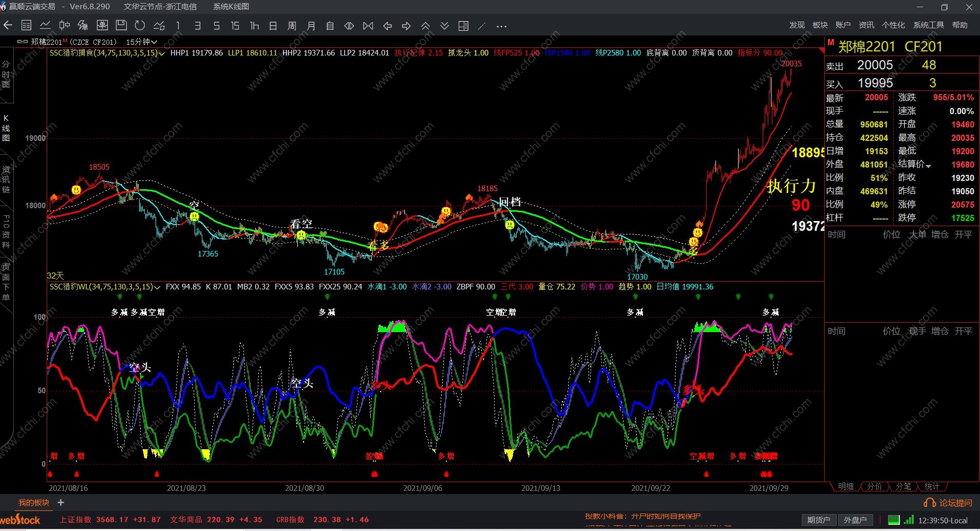Select the 周 weekly period button
Viewport: 980px width, 531px height.
[x=292, y=26]
